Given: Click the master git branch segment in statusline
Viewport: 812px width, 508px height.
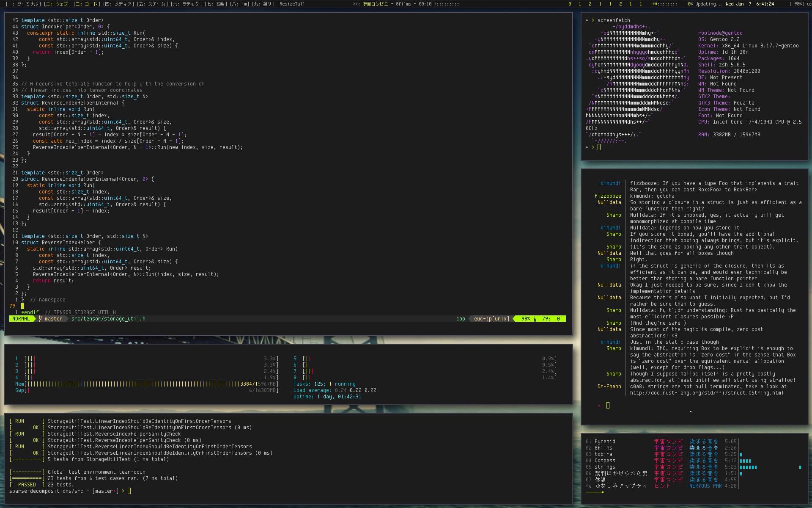Looking at the screenshot, I should click(x=53, y=319).
